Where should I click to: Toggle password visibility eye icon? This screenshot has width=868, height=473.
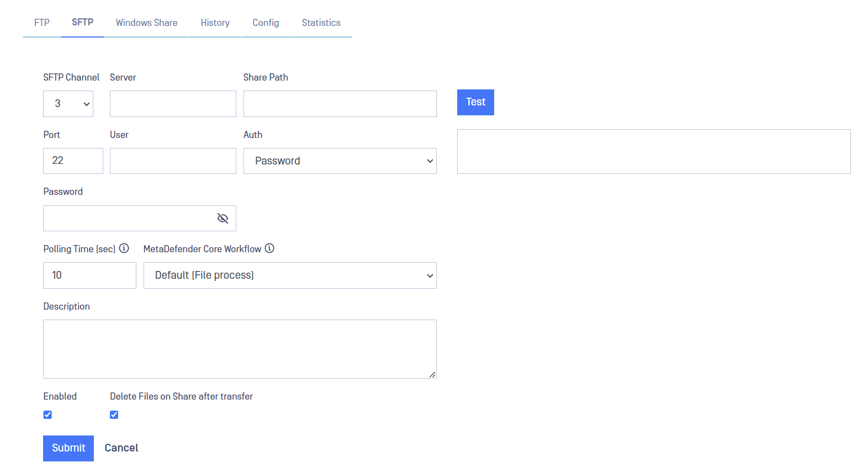[223, 219]
